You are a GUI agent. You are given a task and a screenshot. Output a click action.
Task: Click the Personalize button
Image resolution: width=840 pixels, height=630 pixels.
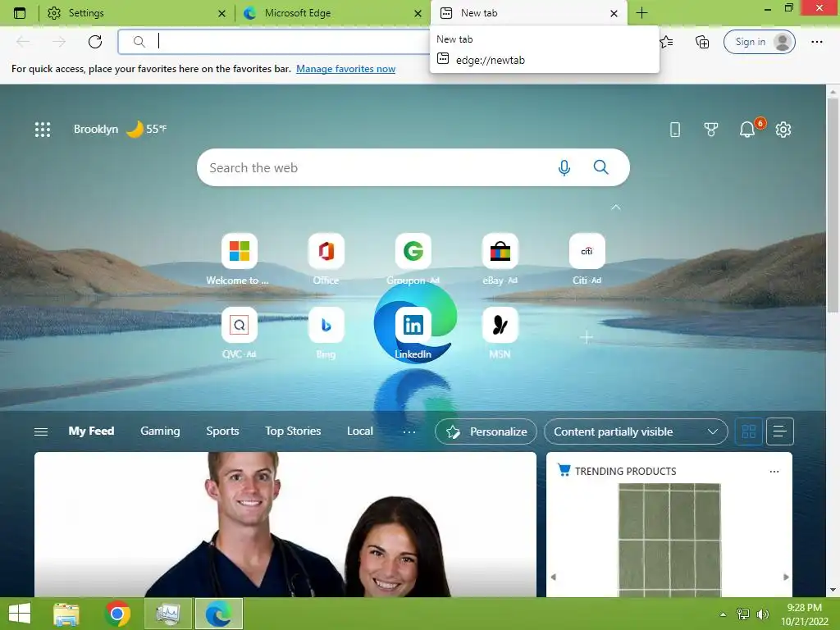click(x=486, y=431)
